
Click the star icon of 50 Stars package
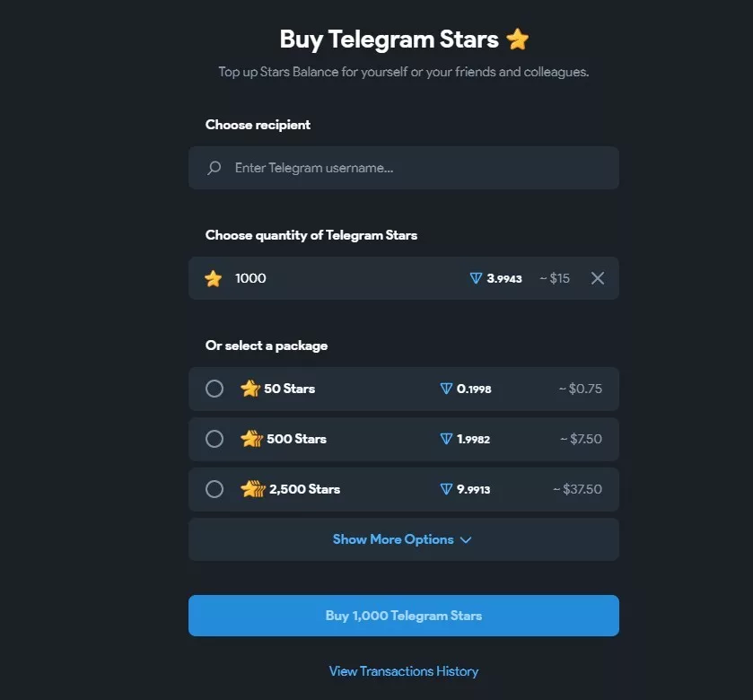click(250, 389)
